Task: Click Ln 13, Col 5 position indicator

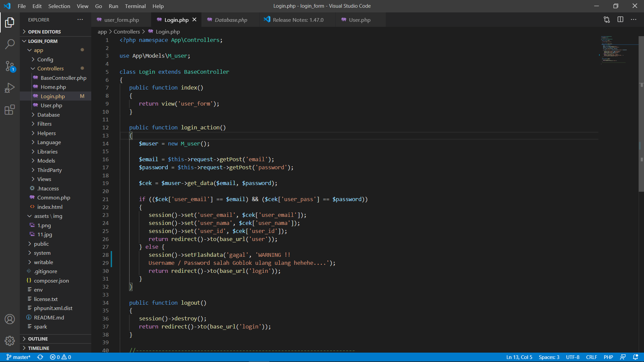Action: [x=519, y=357]
